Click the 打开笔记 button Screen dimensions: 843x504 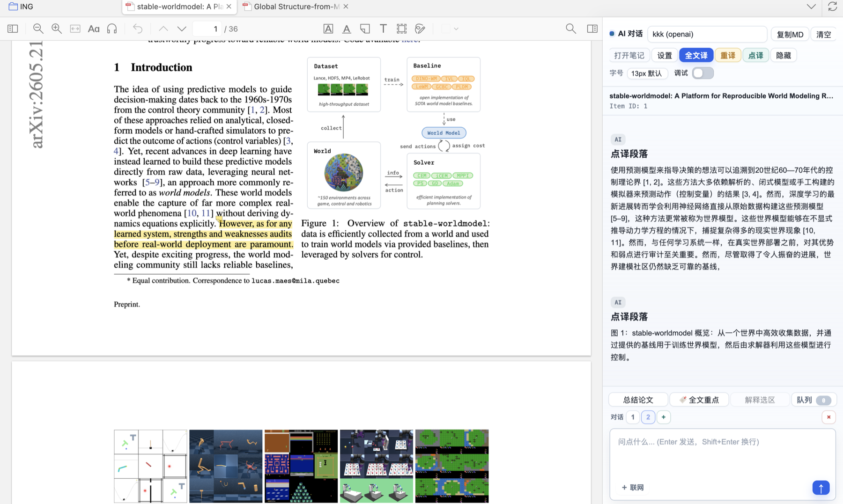point(629,55)
